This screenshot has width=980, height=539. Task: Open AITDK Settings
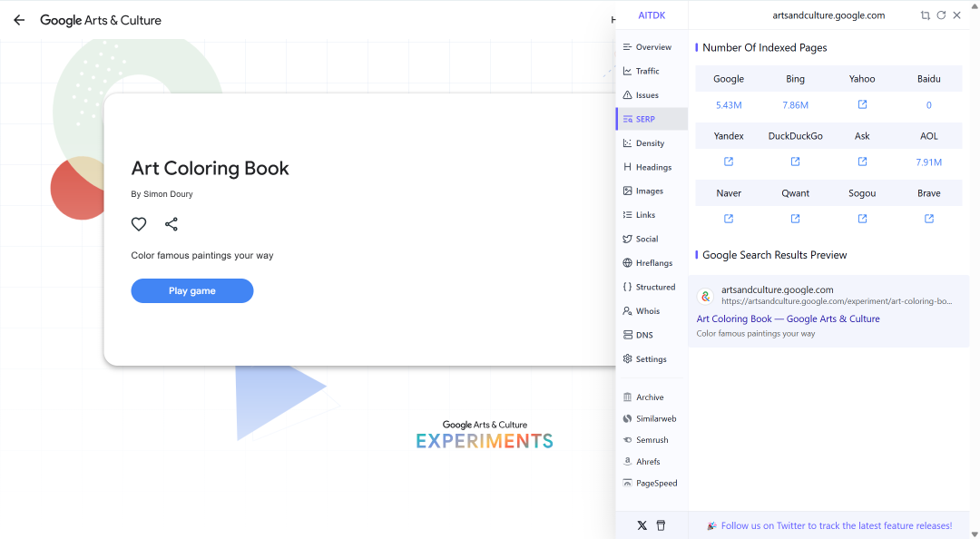coord(652,359)
